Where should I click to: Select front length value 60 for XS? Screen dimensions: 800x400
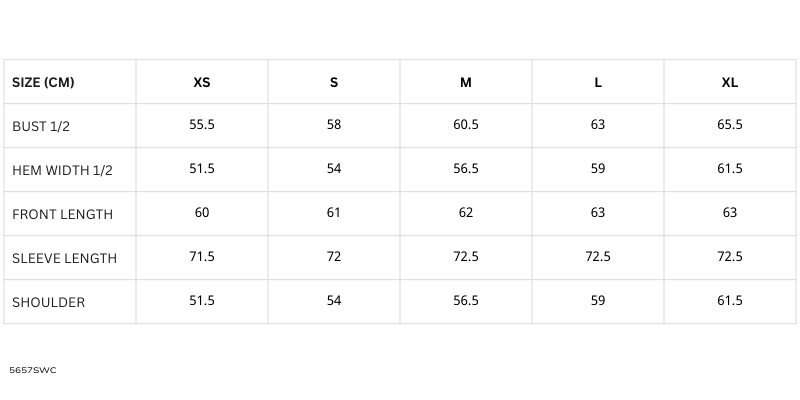pyautogui.click(x=202, y=212)
